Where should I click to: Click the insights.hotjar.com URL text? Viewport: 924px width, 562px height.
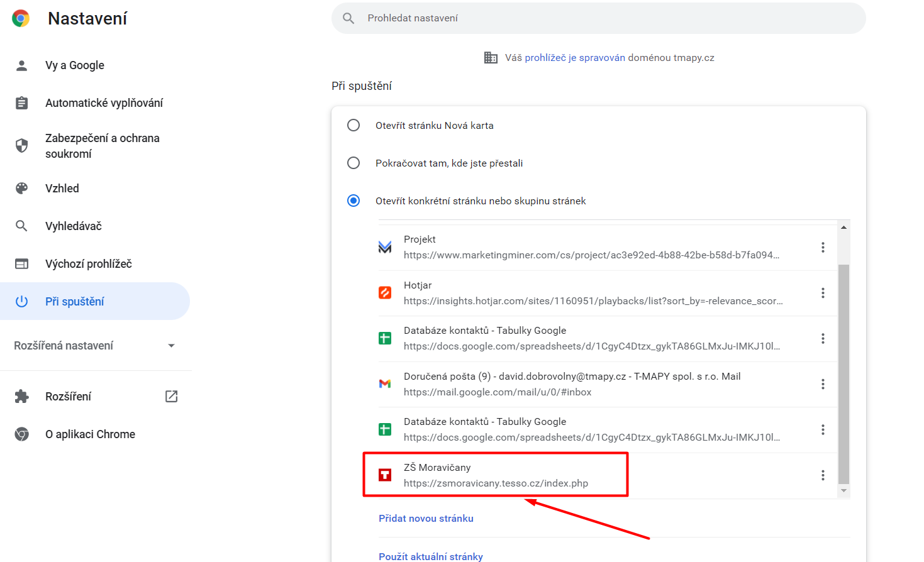(593, 301)
